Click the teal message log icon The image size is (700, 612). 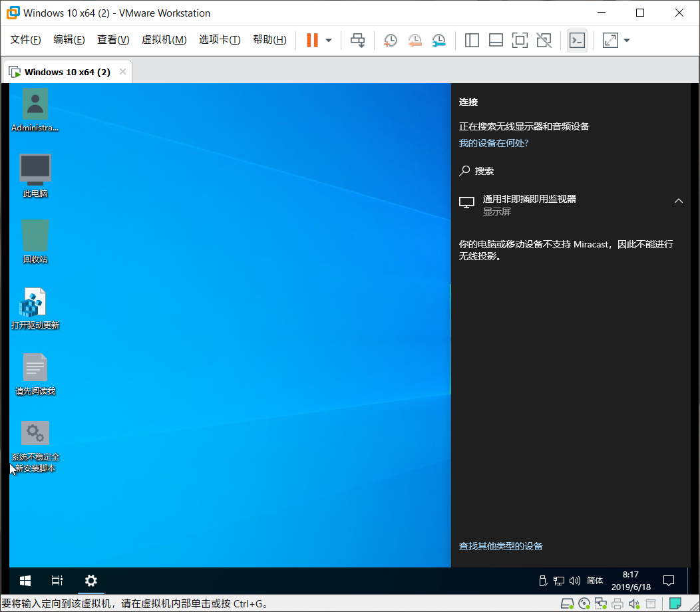(x=675, y=604)
